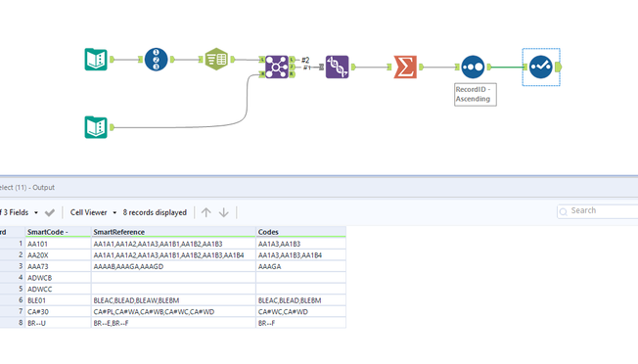This screenshot has width=638, height=364.
Task: Click the BLEAC,BLEAD,BLEBM codes cell
Action: coord(300,300)
